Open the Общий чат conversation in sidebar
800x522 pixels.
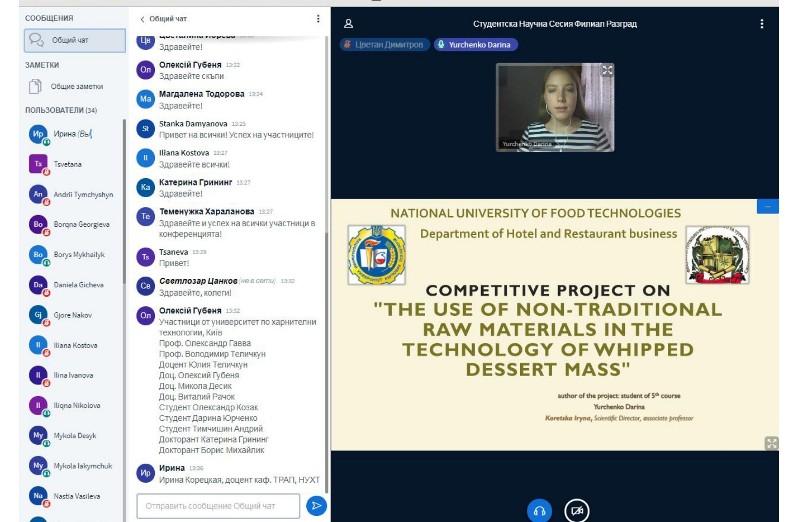[74, 40]
